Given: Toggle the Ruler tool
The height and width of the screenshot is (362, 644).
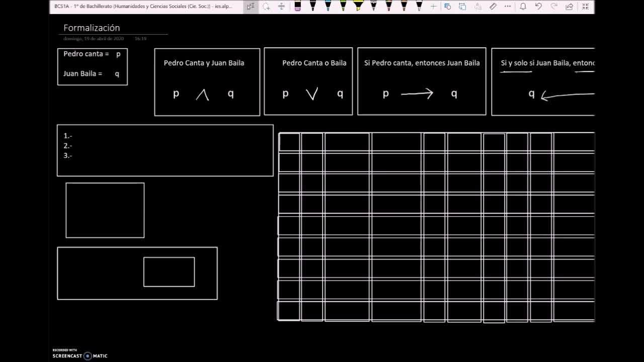Looking at the screenshot, I should tap(493, 7).
